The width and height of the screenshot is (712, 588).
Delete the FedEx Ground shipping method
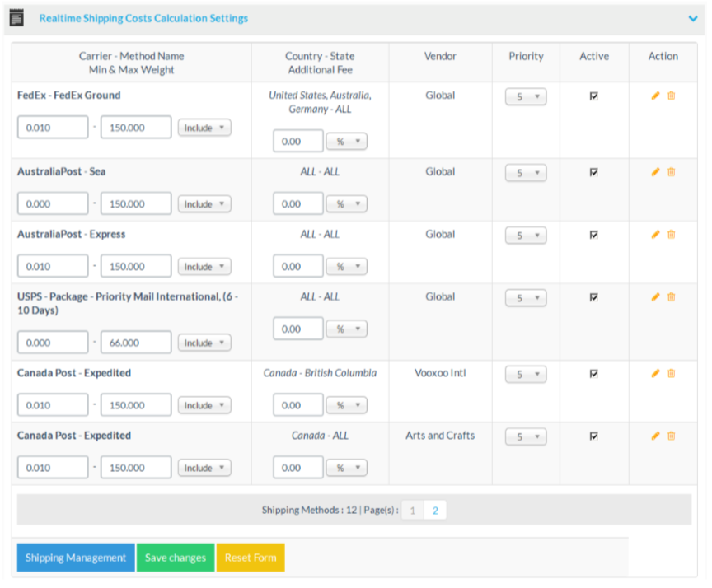671,96
